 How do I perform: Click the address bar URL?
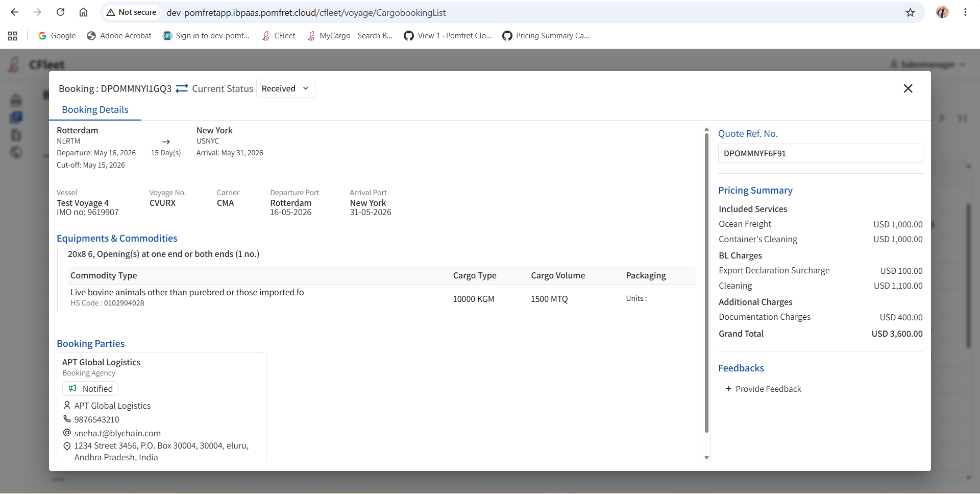[306, 12]
